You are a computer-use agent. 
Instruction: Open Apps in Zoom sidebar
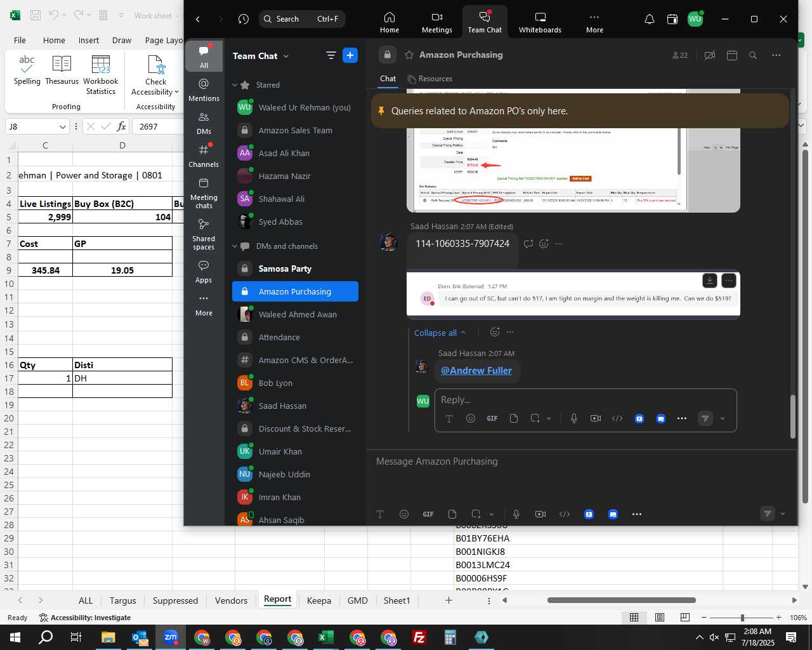pos(204,272)
